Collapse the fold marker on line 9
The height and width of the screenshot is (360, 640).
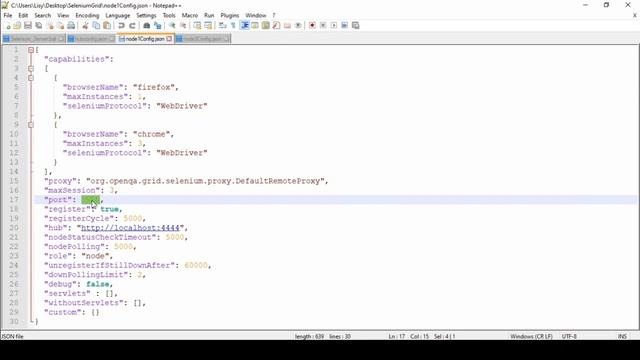click(x=31, y=125)
